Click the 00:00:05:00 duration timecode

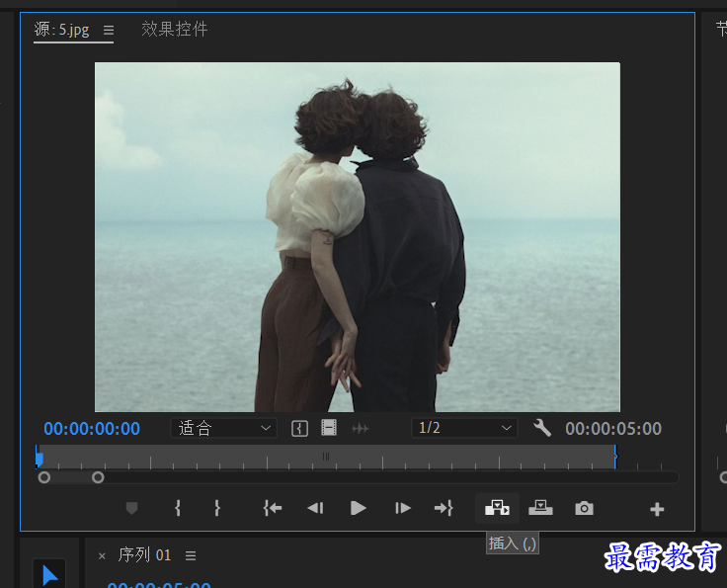613,429
